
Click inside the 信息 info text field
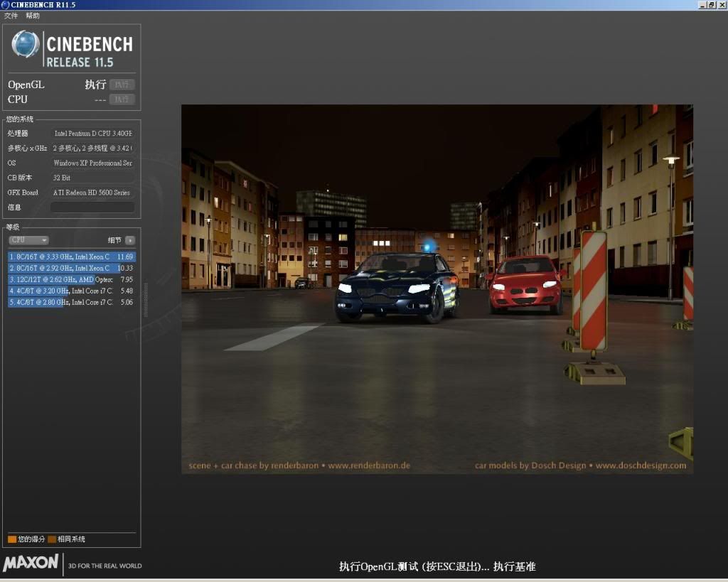(92, 208)
